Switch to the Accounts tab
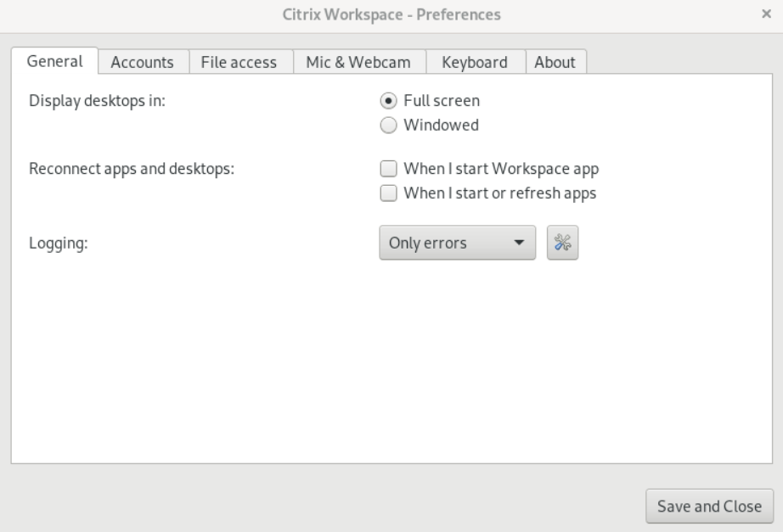This screenshot has width=783, height=532. [x=143, y=62]
